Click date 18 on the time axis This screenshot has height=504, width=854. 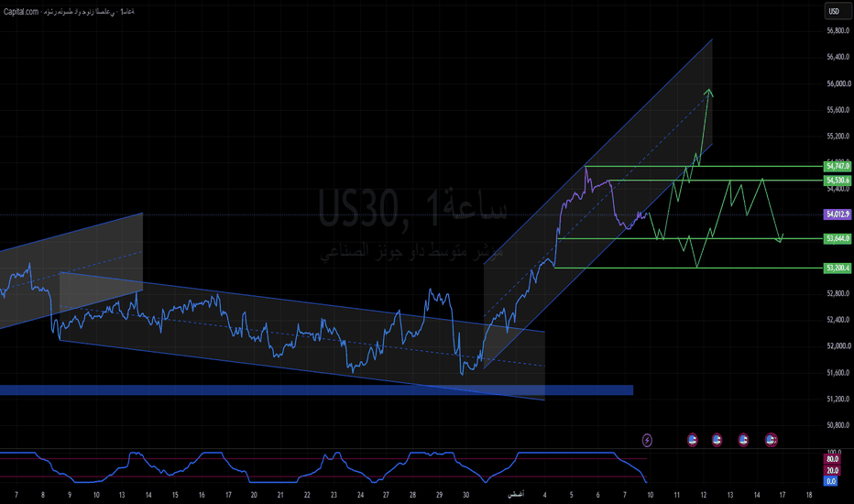[x=809, y=495]
